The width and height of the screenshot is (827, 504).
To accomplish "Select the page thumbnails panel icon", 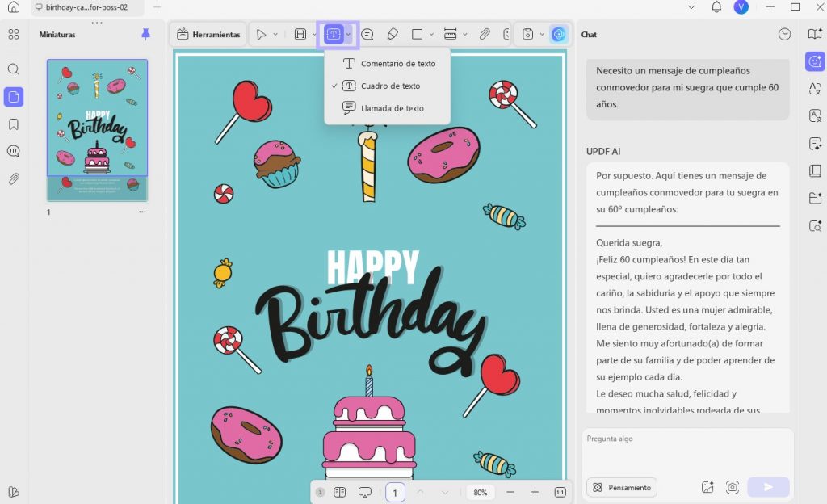I will click(x=14, y=97).
